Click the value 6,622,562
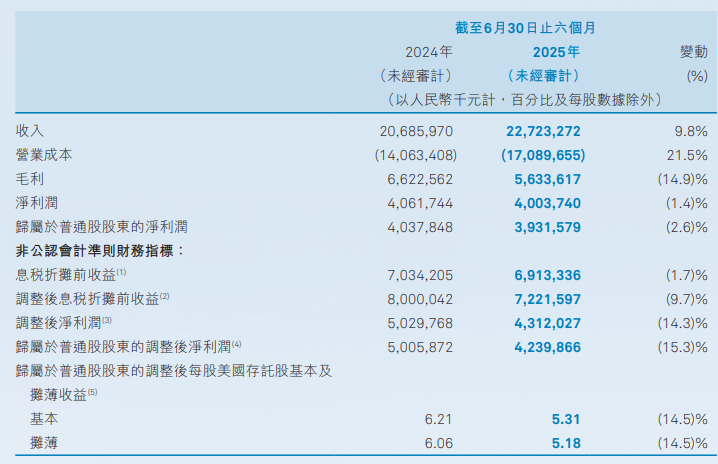 420,180
